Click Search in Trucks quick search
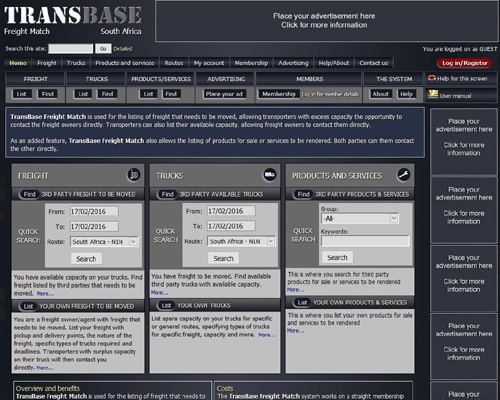Screen dimensions: 500x400 coord(223,258)
